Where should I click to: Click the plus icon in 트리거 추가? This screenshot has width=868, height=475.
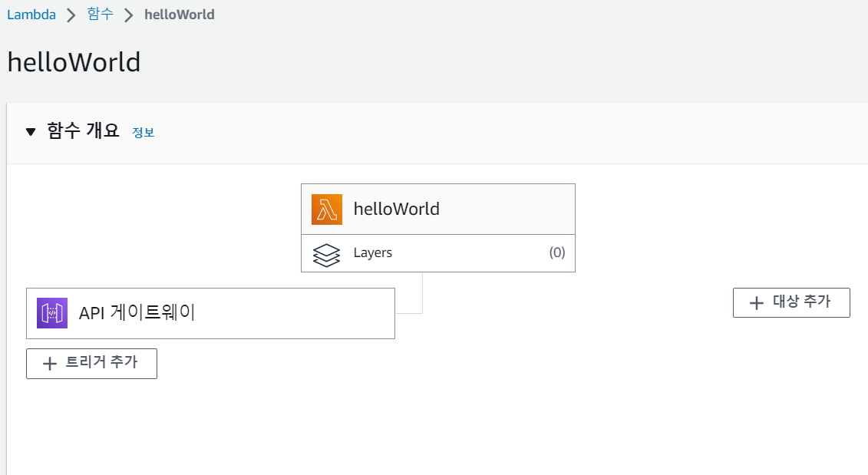coord(50,364)
